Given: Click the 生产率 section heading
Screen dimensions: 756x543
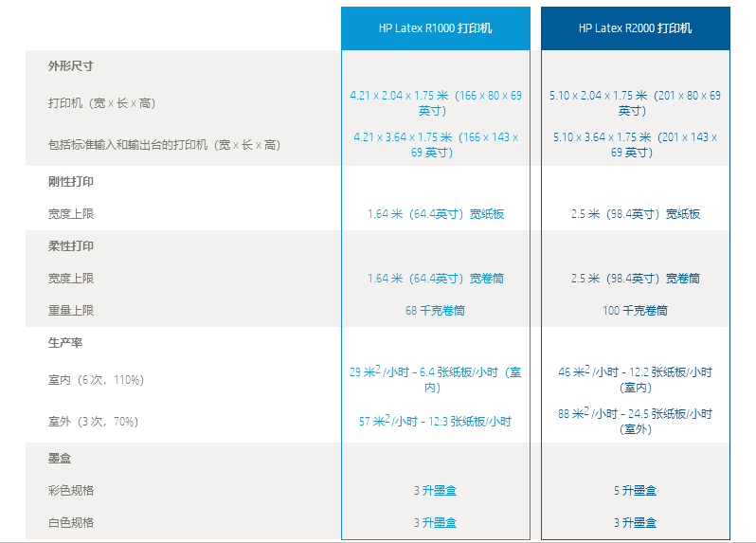Looking at the screenshot, I should point(65,343).
